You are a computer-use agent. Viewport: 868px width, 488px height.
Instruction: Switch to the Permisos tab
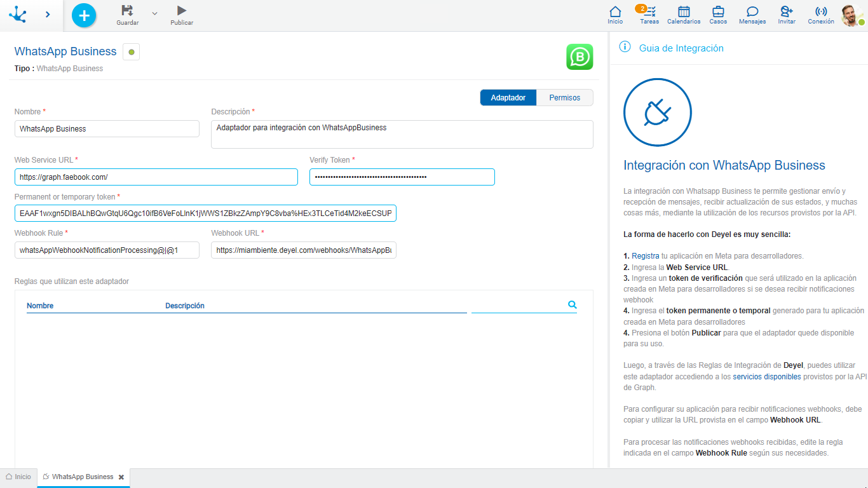pyautogui.click(x=565, y=98)
